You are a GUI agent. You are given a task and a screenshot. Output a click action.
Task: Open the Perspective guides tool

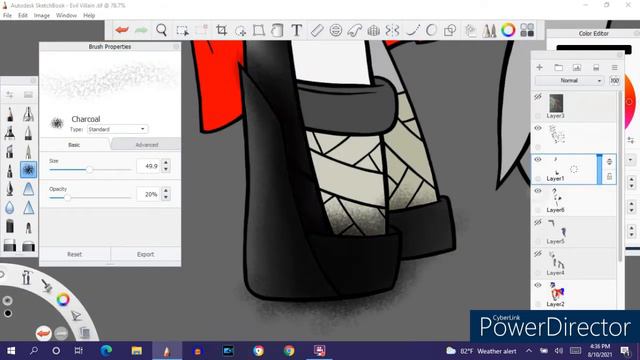pos(373,30)
